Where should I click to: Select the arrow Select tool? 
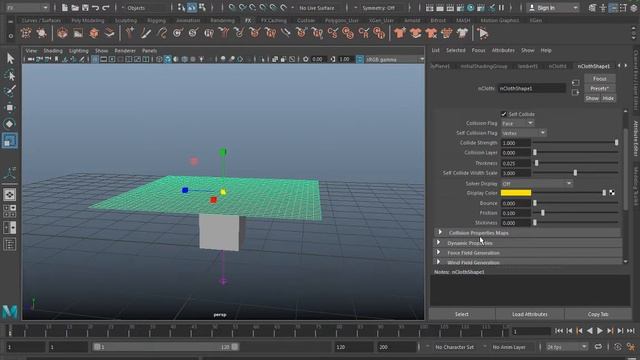(10, 58)
